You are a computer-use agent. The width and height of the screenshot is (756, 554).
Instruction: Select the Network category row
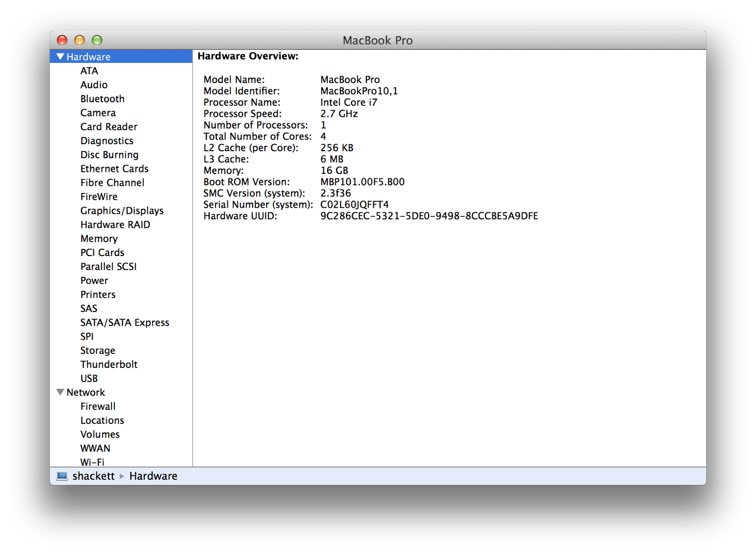(121, 392)
